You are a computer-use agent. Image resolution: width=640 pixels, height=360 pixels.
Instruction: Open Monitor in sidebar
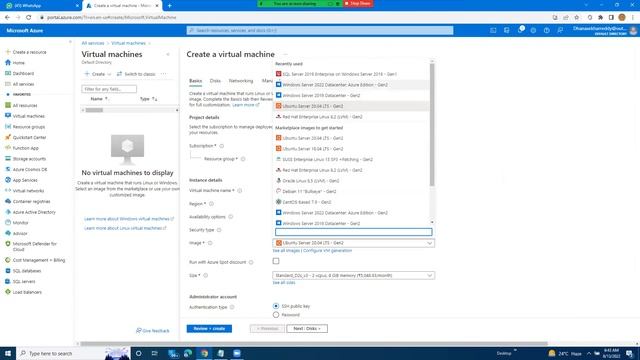click(17, 223)
